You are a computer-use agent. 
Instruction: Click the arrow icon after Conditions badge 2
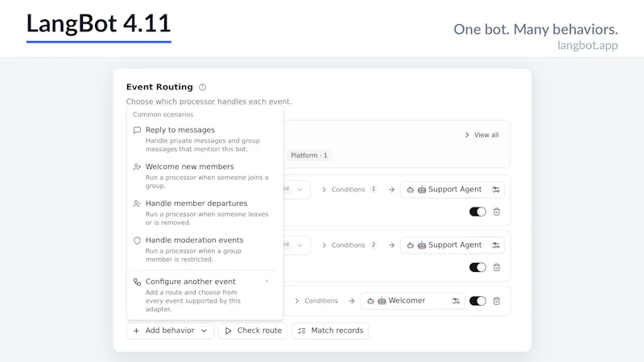pos(391,245)
